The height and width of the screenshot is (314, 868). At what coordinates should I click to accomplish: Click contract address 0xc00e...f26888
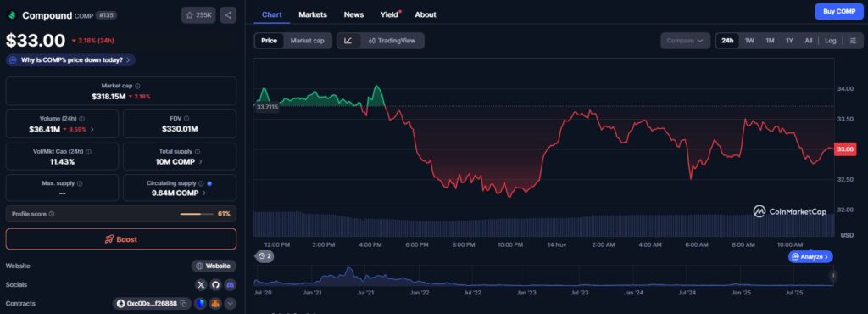click(x=152, y=304)
